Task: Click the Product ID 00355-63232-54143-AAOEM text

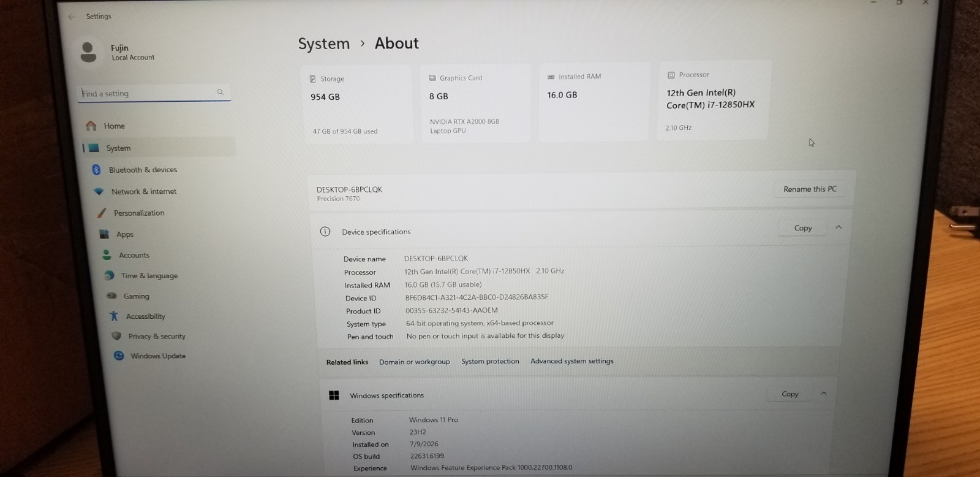Action: 451,310
